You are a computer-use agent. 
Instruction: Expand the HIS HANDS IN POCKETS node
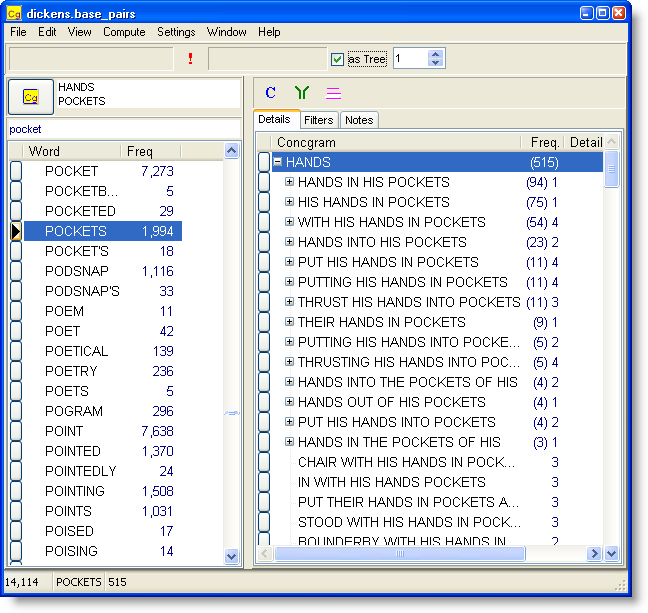[290, 202]
